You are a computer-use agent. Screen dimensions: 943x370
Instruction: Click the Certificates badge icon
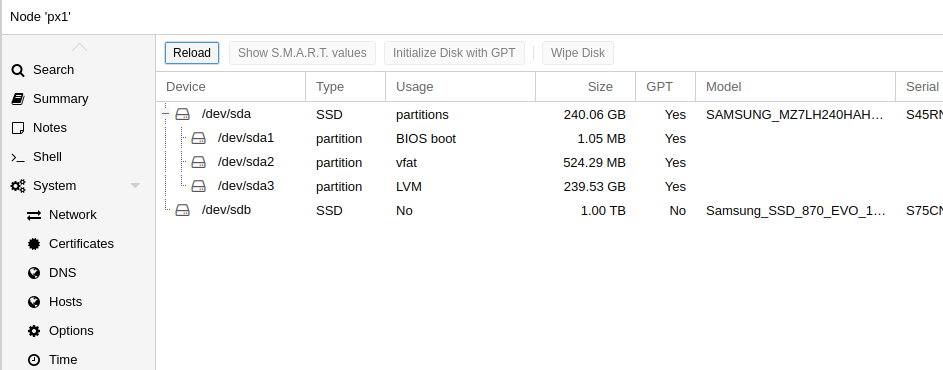click(34, 244)
